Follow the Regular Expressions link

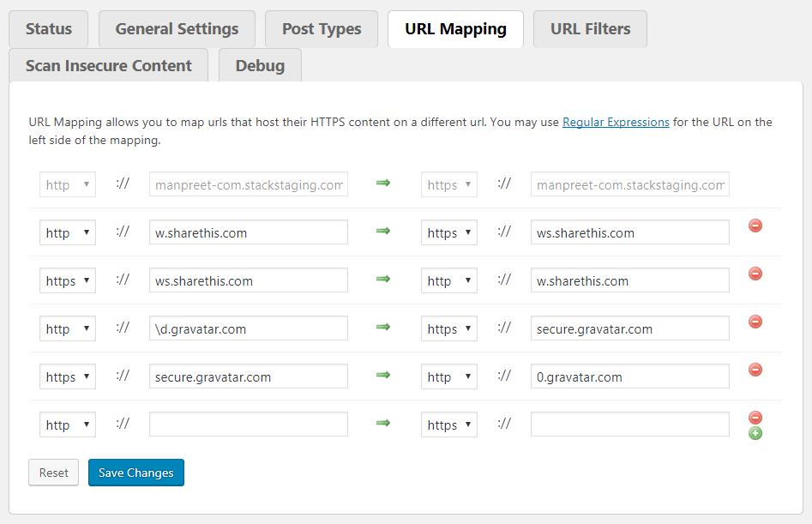click(x=616, y=123)
